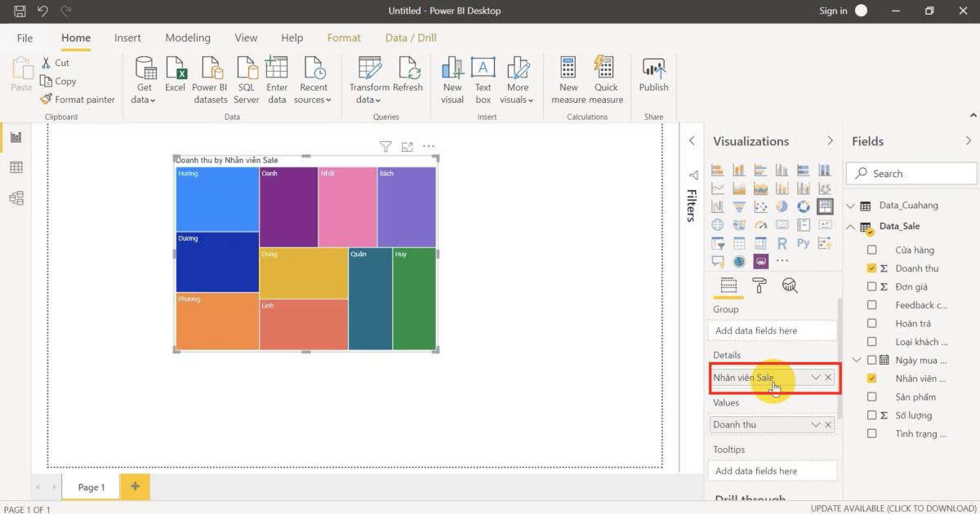Select the Pie chart visual
The height and width of the screenshot is (514, 980).
[781, 206]
